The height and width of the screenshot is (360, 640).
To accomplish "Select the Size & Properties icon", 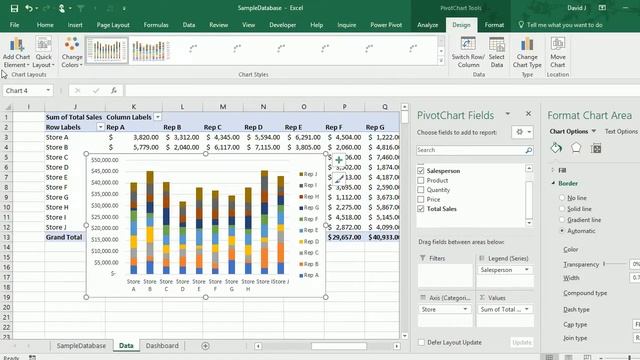I will click(596, 148).
